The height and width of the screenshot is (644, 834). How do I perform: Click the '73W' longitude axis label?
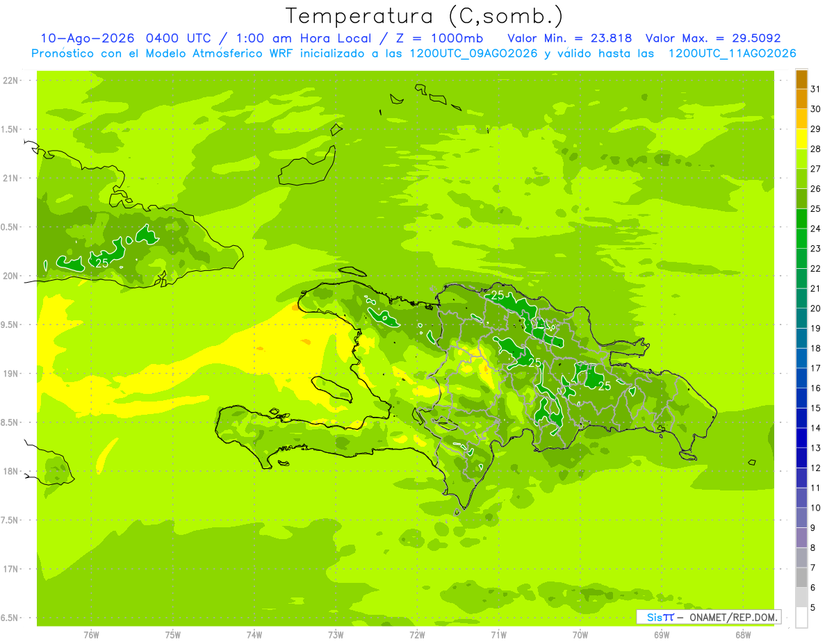(x=336, y=635)
